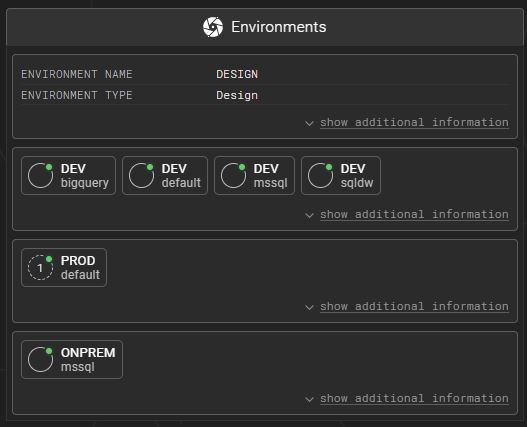Click chevron beside PROD additional information
The width and height of the screenshot is (527, 427).
coord(309,308)
